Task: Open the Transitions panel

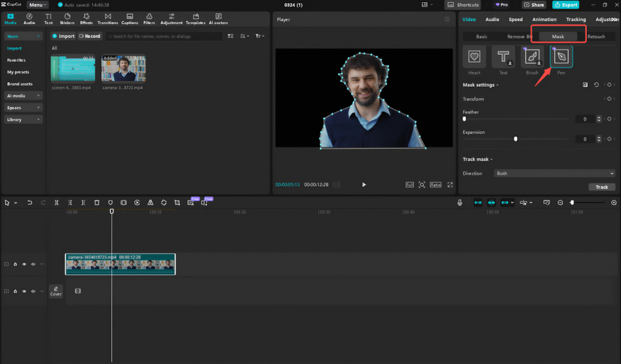Action: 107,19
